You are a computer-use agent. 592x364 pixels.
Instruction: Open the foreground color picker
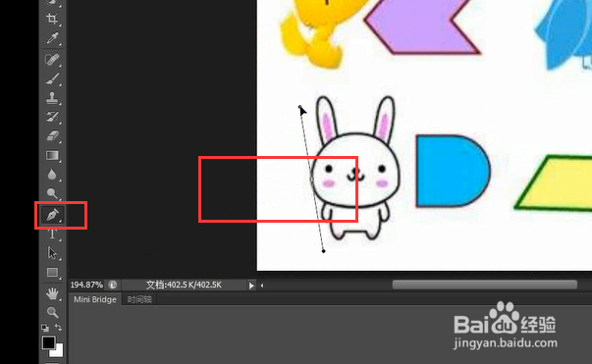click(48, 342)
